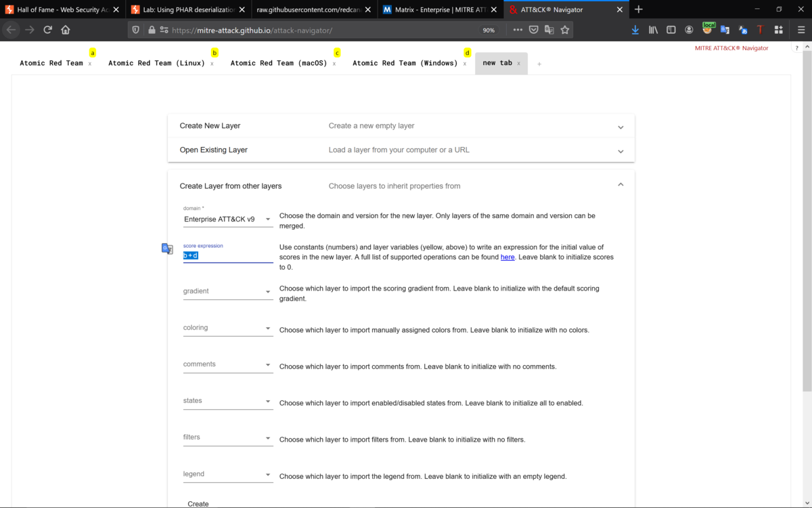812x508 pixels.
Task: Switch to Atomic Red Team (Linux) layer
Action: point(156,63)
